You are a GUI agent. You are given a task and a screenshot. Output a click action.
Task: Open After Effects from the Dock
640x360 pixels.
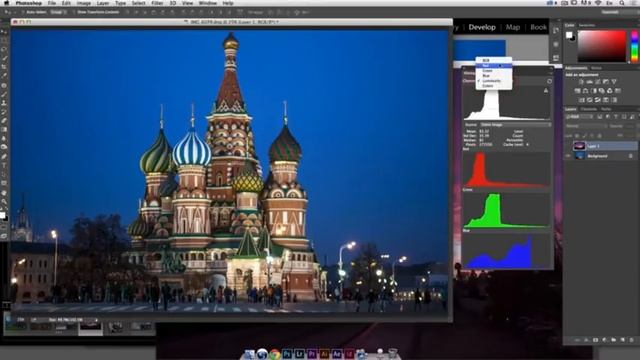pos(337,354)
